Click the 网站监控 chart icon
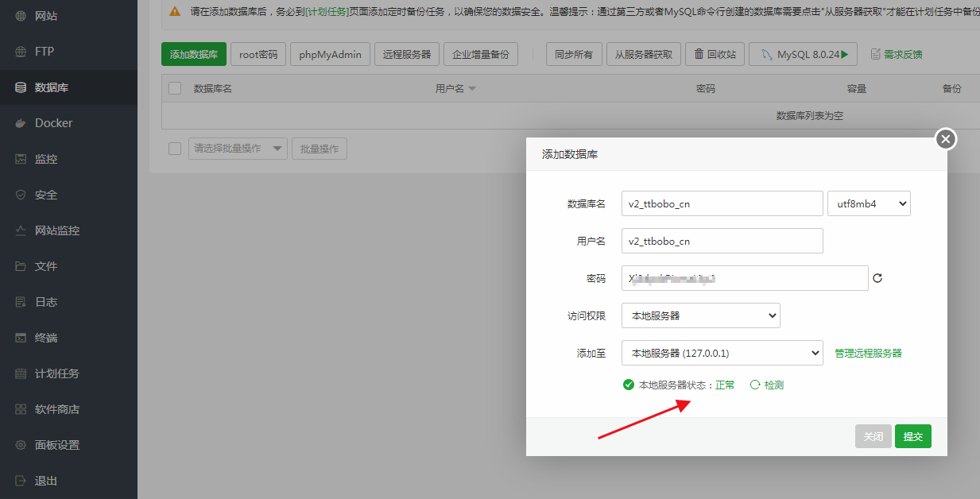Screen dimensions: 980x499 (x=21, y=230)
